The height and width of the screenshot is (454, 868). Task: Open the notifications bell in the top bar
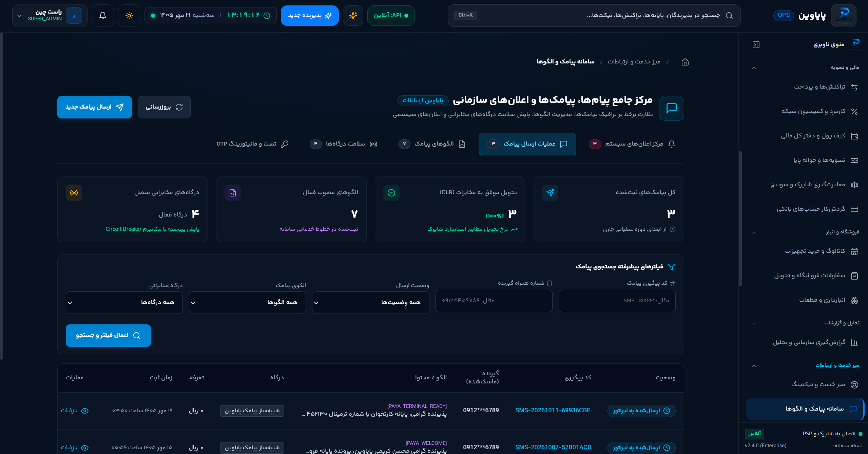(x=103, y=16)
